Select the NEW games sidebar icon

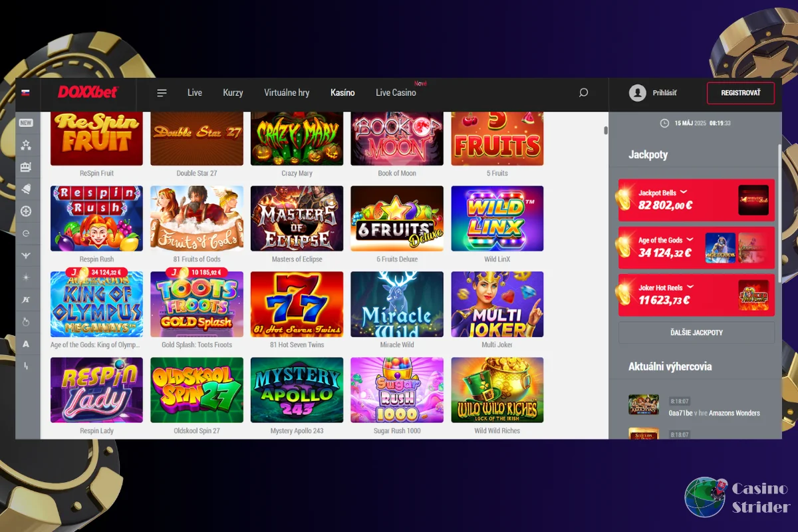(x=26, y=123)
